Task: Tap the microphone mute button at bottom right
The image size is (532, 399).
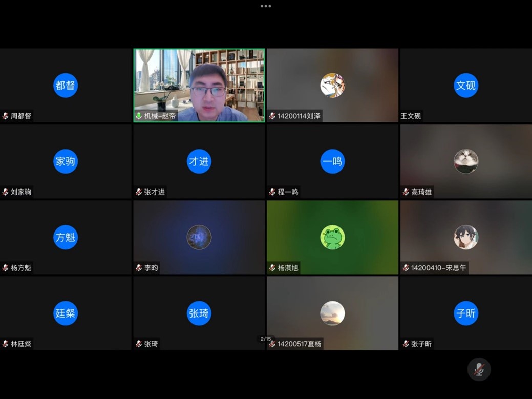Action: 479,369
